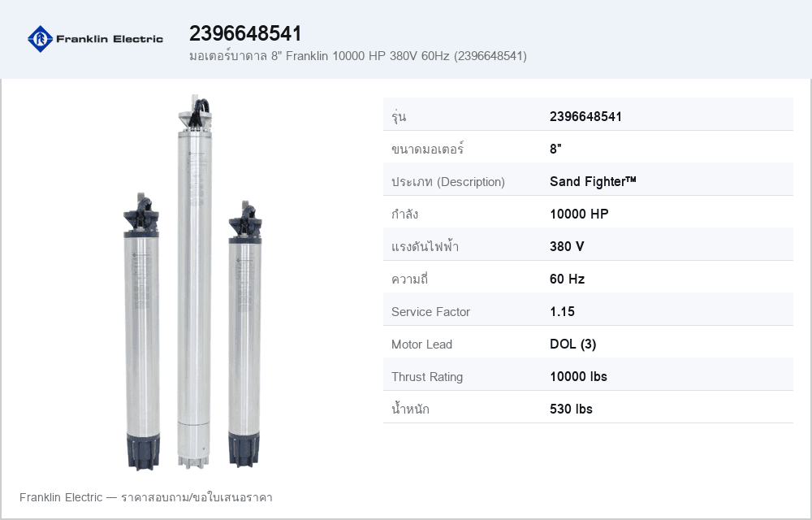The width and height of the screenshot is (812, 520).
Task: Select the motor size value 8"
Action: [555, 149]
